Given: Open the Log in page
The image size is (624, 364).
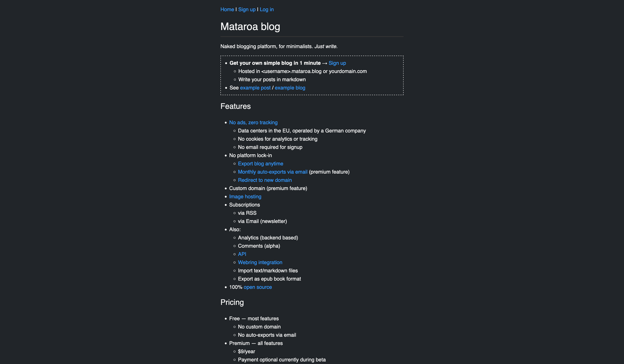Looking at the screenshot, I should pos(266,9).
